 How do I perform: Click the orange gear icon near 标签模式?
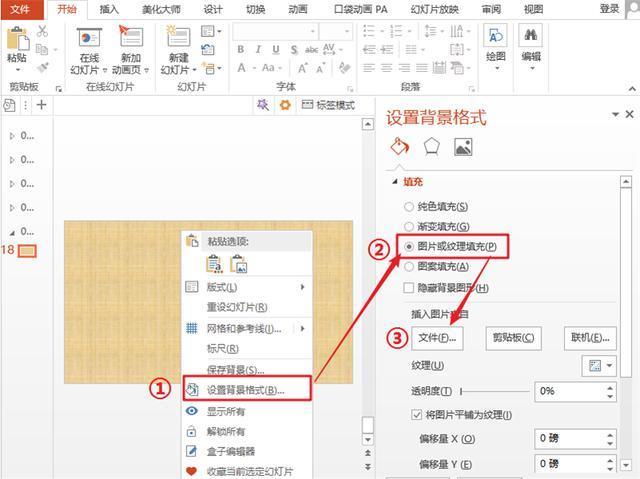click(x=285, y=105)
